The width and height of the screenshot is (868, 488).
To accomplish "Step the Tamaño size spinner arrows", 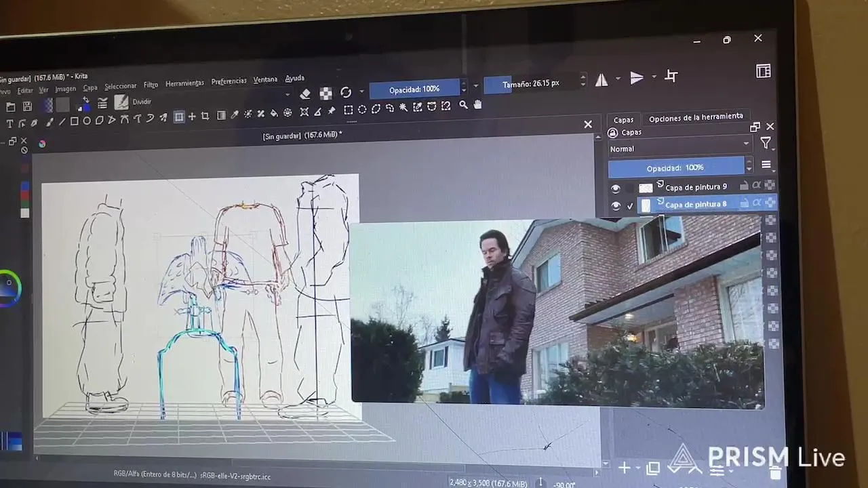I will click(x=583, y=81).
